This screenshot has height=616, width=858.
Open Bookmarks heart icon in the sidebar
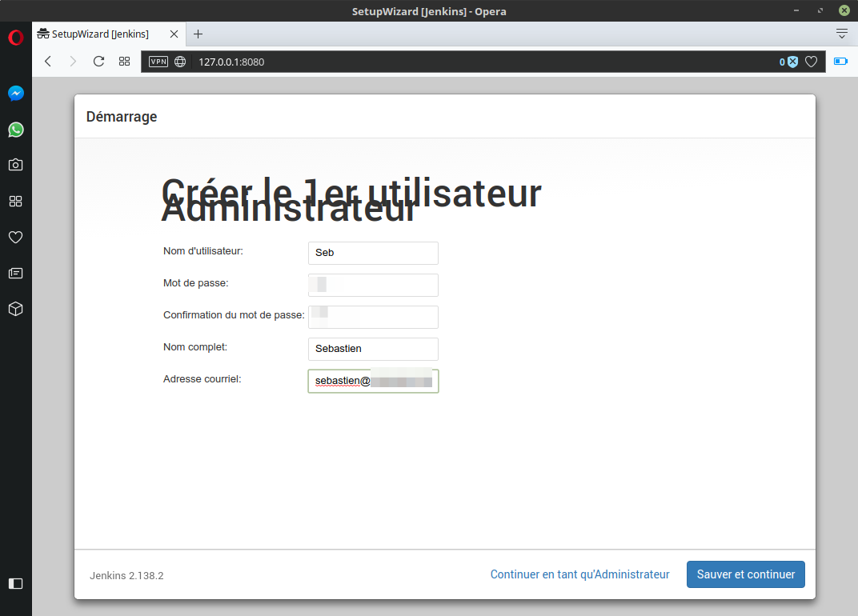pyautogui.click(x=16, y=237)
